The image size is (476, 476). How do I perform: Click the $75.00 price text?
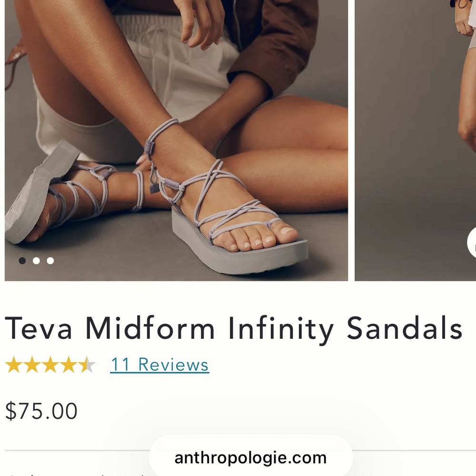pos(42,410)
